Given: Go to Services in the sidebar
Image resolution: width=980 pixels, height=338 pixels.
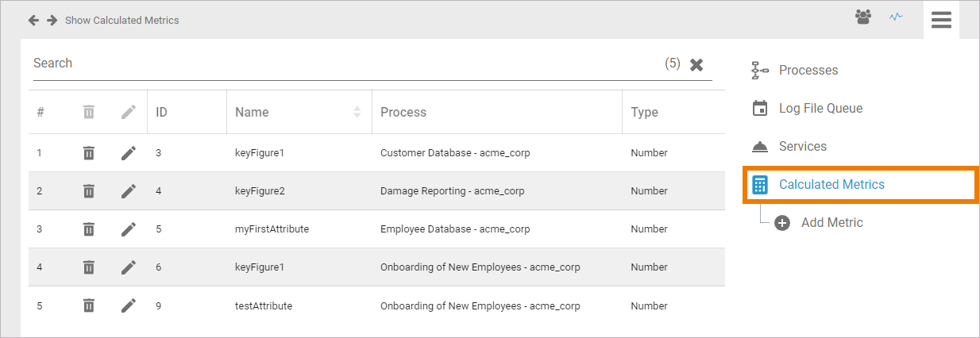Looking at the screenshot, I should point(802,147).
